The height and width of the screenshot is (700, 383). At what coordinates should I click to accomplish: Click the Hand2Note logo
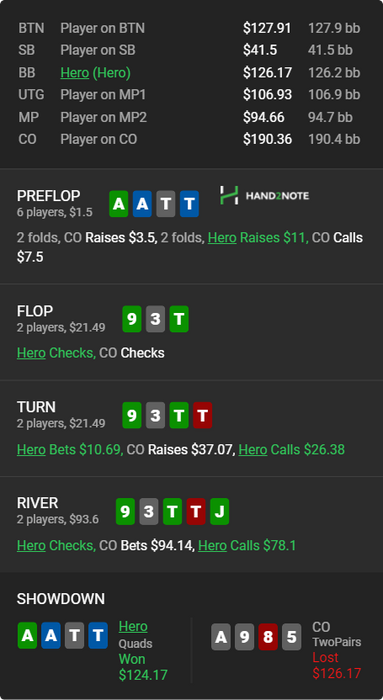(264, 196)
